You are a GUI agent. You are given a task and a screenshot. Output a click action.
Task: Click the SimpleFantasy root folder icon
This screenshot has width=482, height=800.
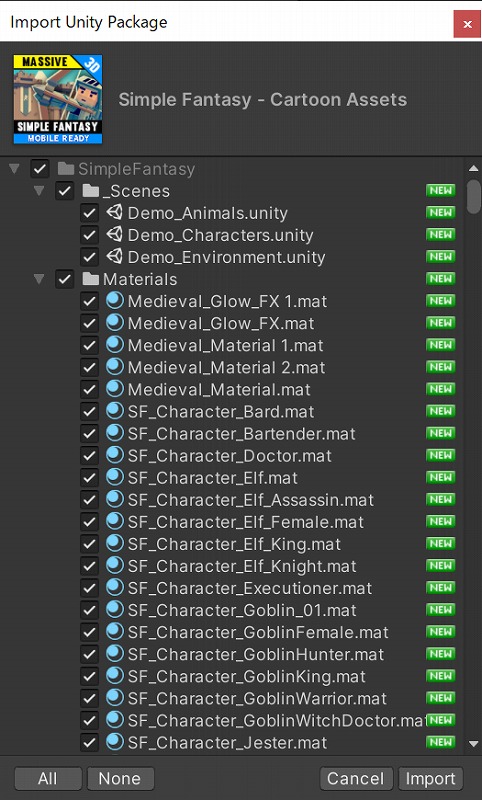(x=66, y=168)
